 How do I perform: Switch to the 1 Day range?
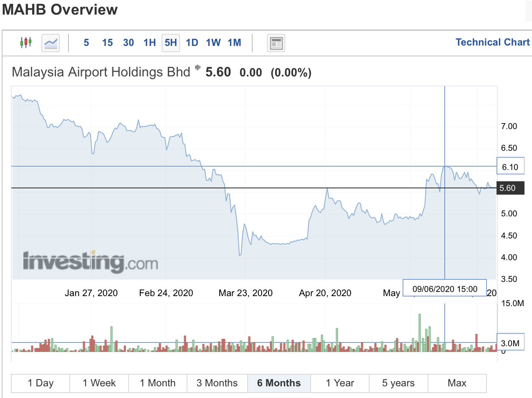[x=40, y=383]
